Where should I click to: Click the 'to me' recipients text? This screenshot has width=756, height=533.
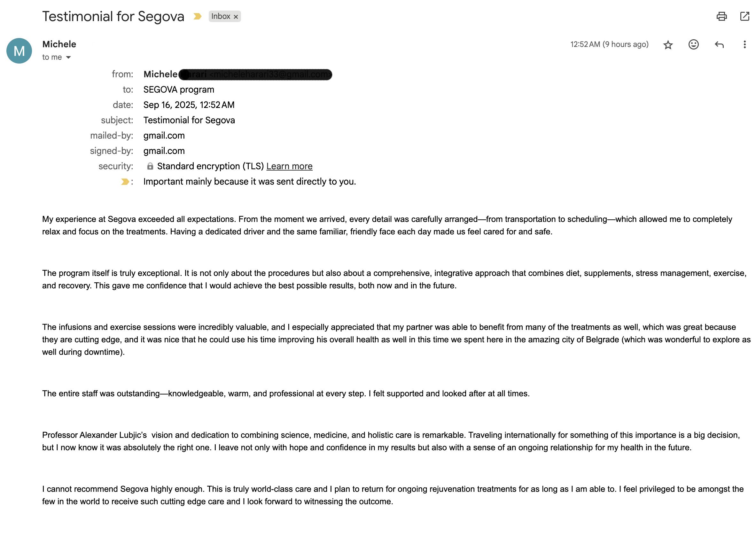(x=52, y=57)
